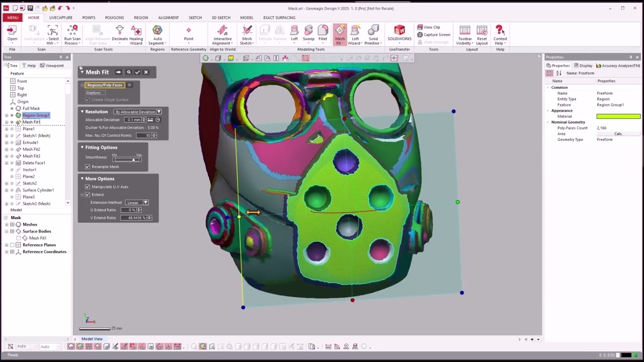Collapse the Common properties group
The width and height of the screenshot is (644, 362).
click(548, 87)
